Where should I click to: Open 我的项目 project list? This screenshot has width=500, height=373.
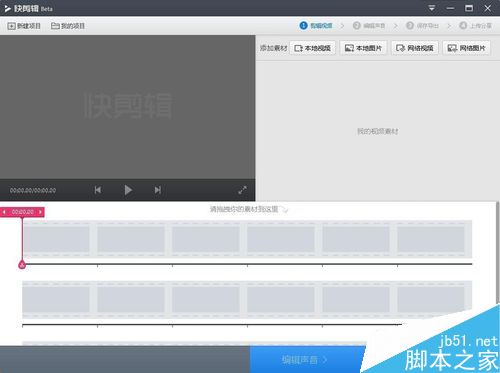[68, 26]
